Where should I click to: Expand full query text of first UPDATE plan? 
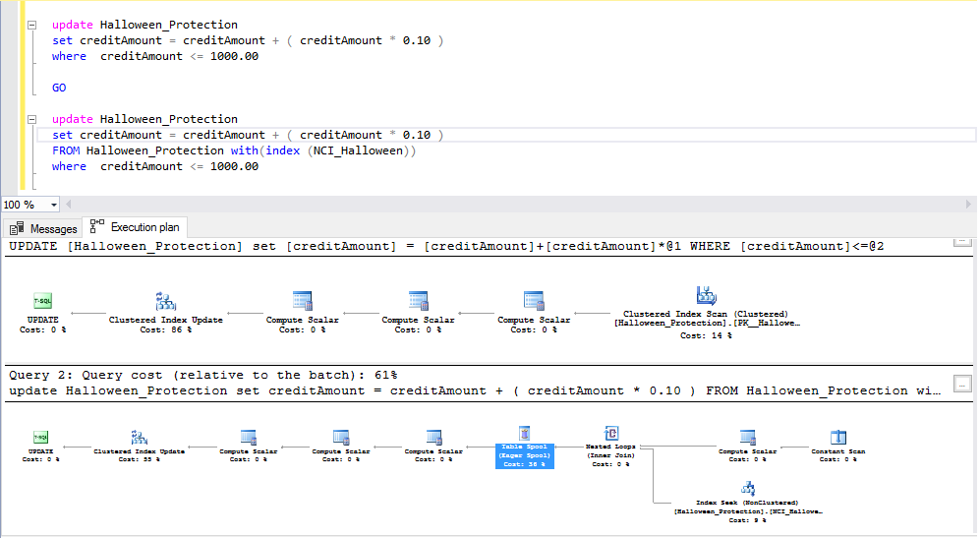962,242
